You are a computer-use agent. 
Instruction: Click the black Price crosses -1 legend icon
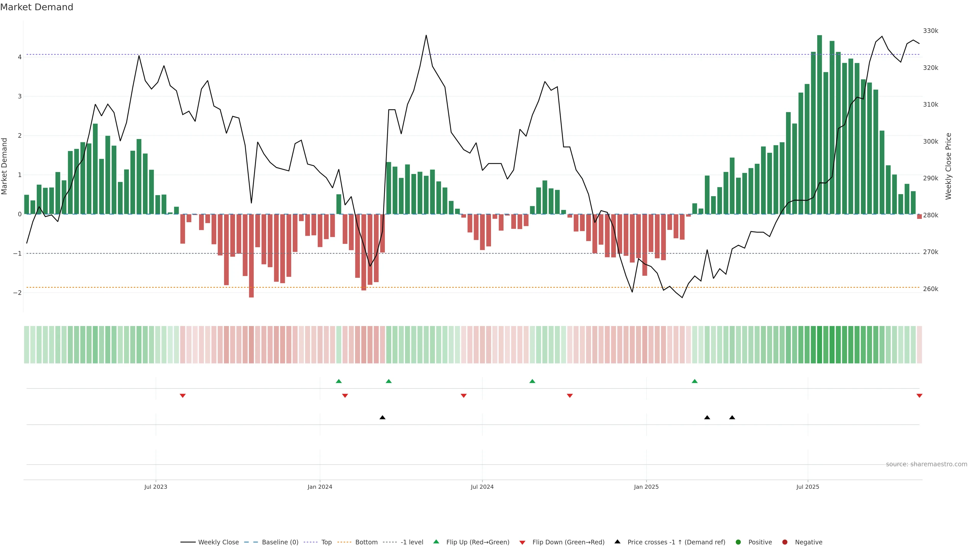617,542
